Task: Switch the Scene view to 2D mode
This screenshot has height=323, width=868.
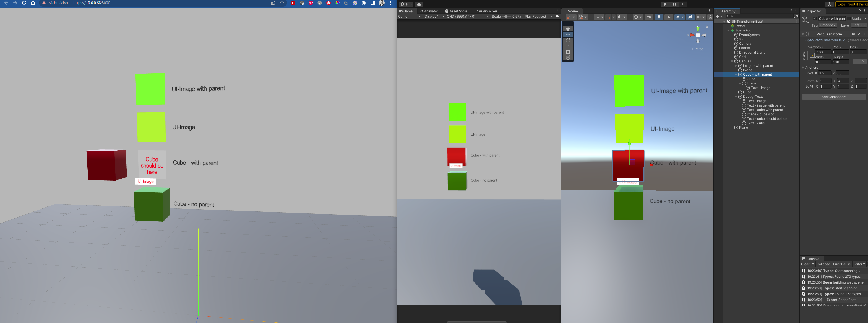Action: [x=649, y=17]
